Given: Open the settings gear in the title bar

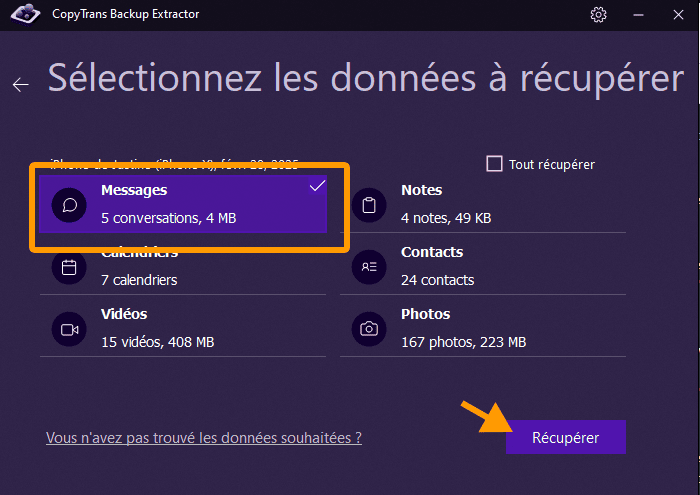Looking at the screenshot, I should pyautogui.click(x=598, y=15).
